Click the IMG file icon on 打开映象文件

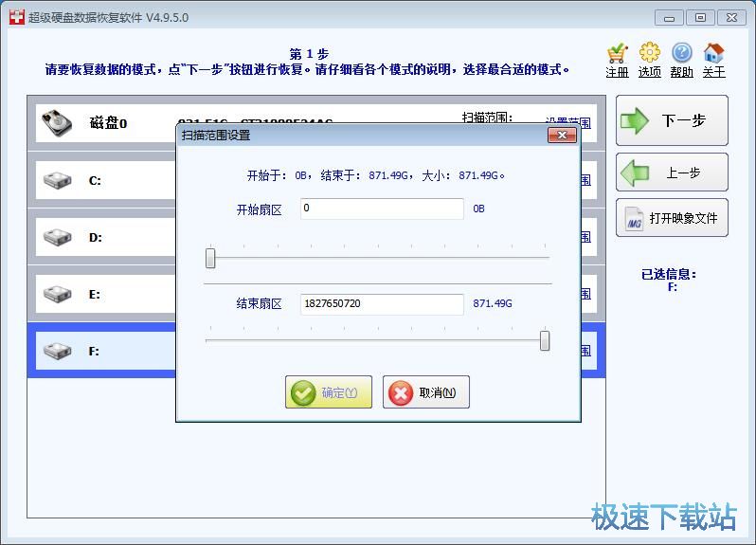point(634,219)
